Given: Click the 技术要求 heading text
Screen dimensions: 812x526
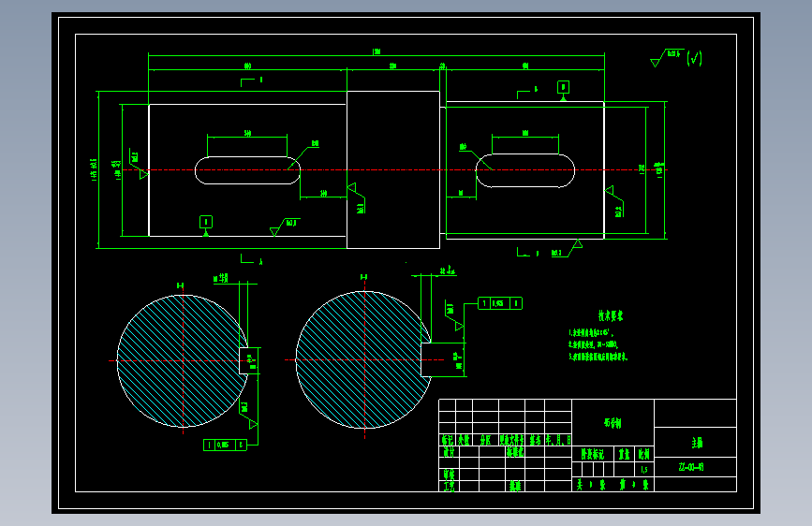Looking at the screenshot, I should tap(611, 315).
